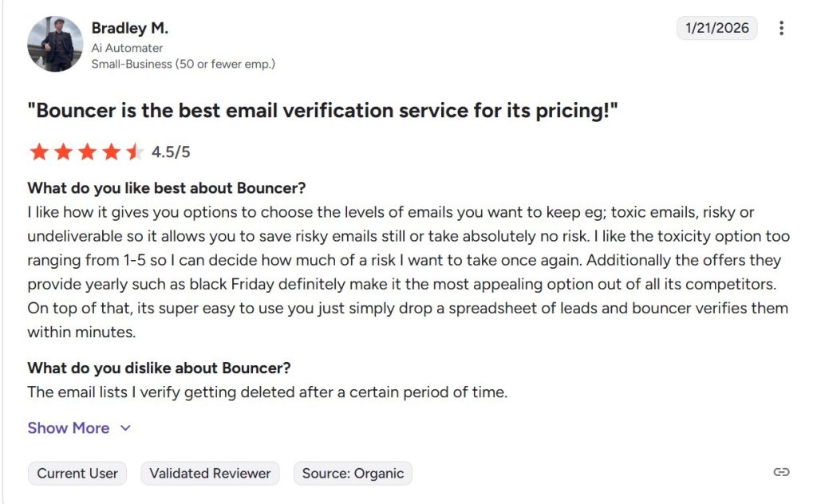The height and width of the screenshot is (504, 817).
Task: Open the review options via three-dot menu
Action: coord(781,27)
